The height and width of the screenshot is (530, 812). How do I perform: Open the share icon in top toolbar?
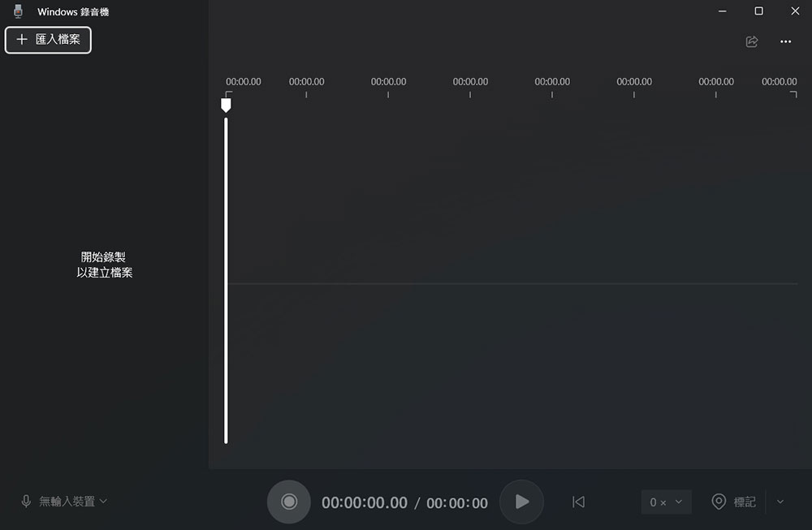click(x=752, y=41)
